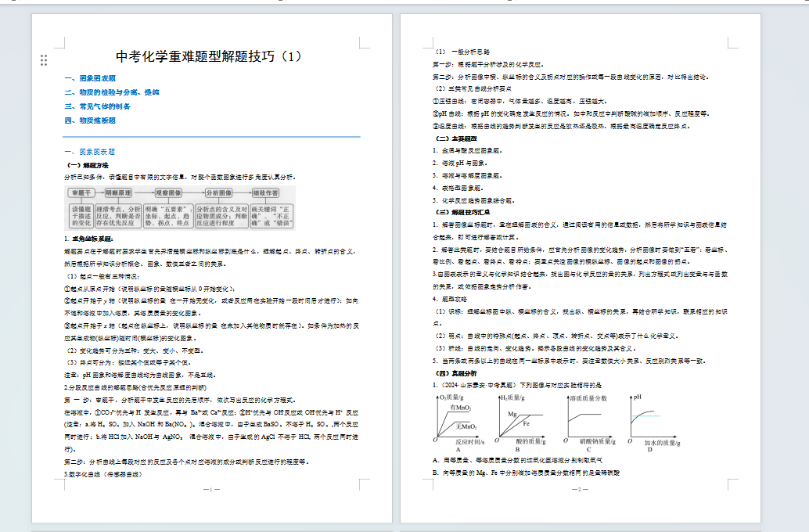Click the flowchart box 分析图像
This screenshot has height=532, width=809.
(x=219, y=193)
